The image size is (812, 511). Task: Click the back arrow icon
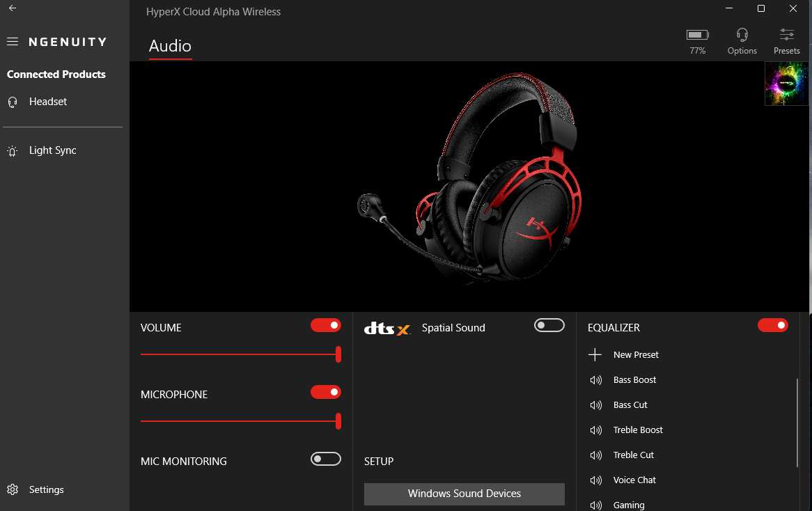13,8
